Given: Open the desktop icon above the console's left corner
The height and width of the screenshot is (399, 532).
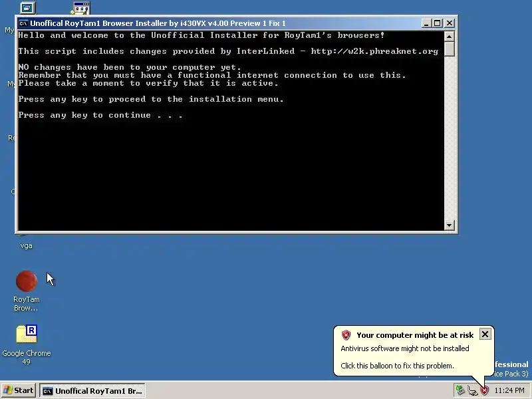Looking at the screenshot, I should (x=27, y=7).
